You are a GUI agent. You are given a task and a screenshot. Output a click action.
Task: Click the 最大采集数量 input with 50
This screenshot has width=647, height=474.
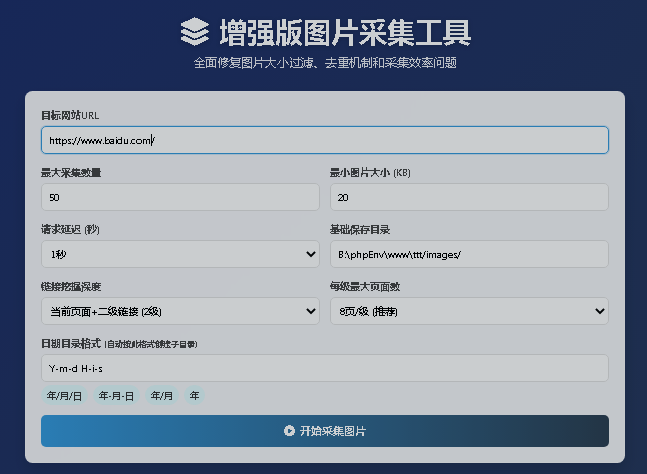180,197
